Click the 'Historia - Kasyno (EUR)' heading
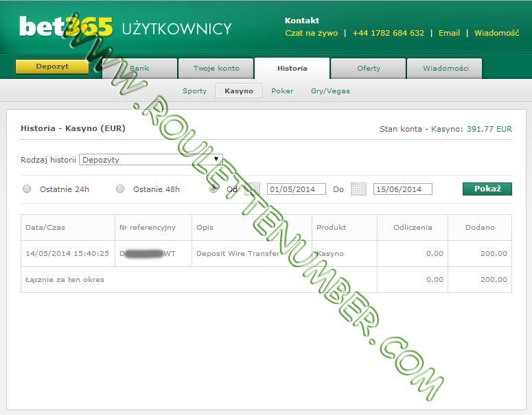 pyautogui.click(x=73, y=128)
